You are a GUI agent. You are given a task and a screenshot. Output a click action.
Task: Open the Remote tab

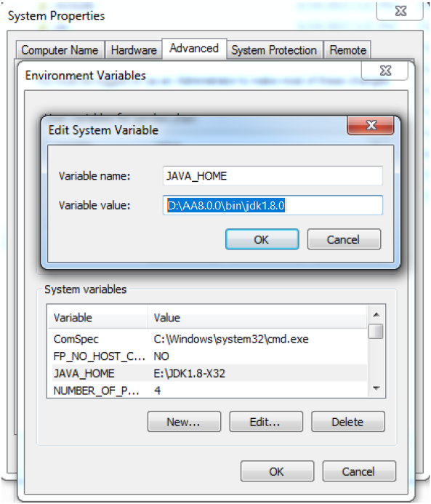tap(347, 50)
